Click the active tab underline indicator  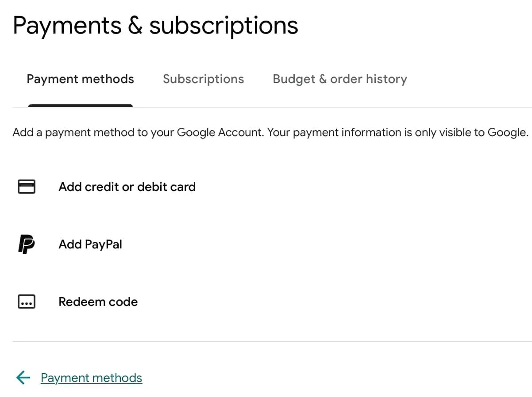point(80,106)
